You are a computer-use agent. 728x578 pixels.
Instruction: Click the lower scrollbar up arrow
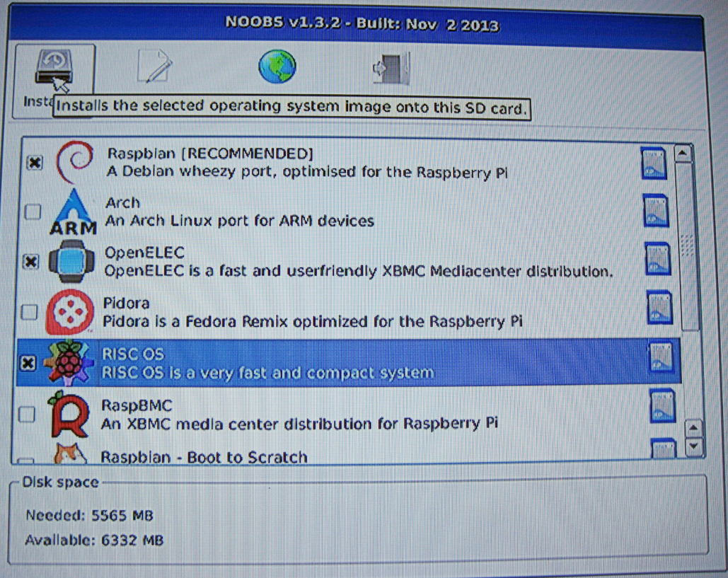[x=693, y=427]
